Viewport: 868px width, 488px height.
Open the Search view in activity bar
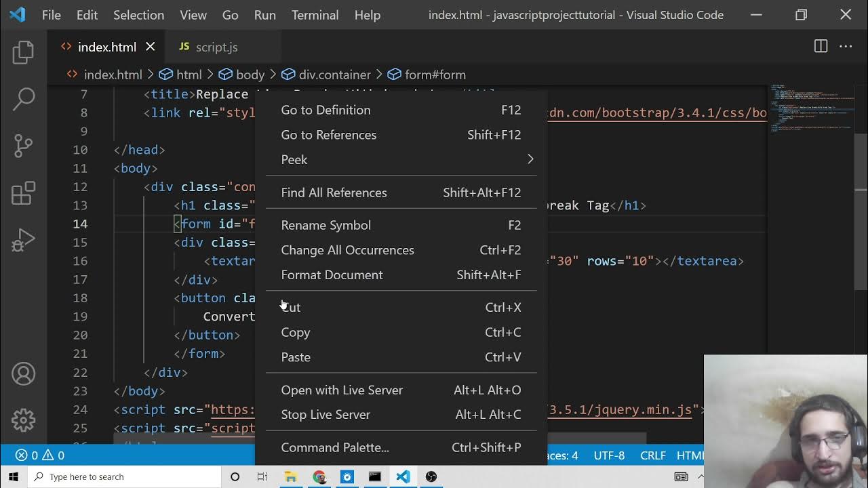[23, 99]
